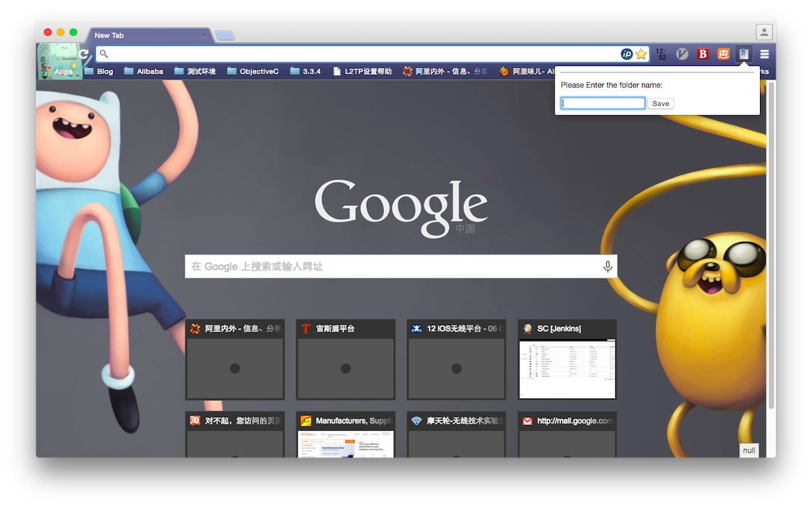Bookmark this page with the star icon
This screenshot has width=812, height=508.
coord(641,54)
